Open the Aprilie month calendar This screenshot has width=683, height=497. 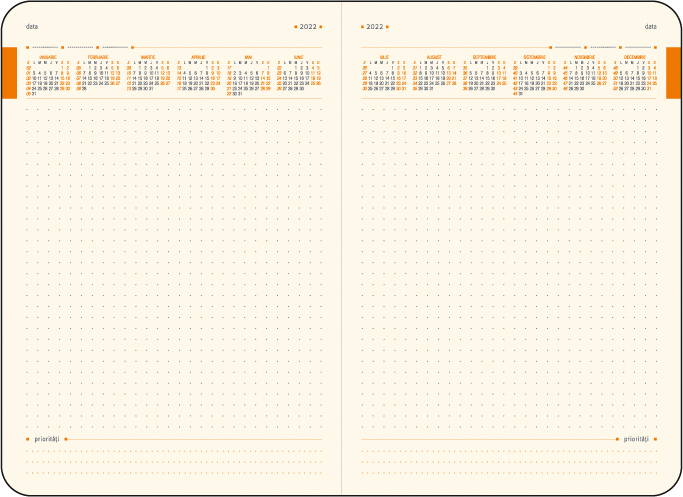pyautogui.click(x=198, y=76)
